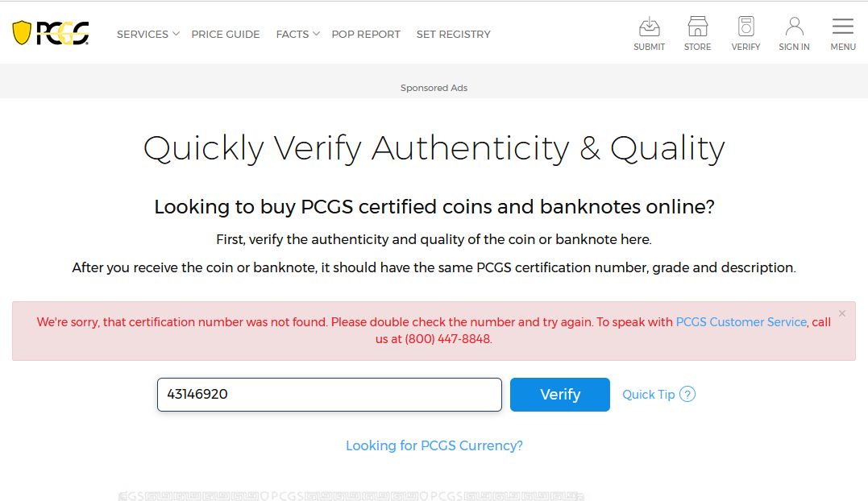This screenshot has width=868, height=501.
Task: Click the PCGS shield logo
Action: point(23,33)
